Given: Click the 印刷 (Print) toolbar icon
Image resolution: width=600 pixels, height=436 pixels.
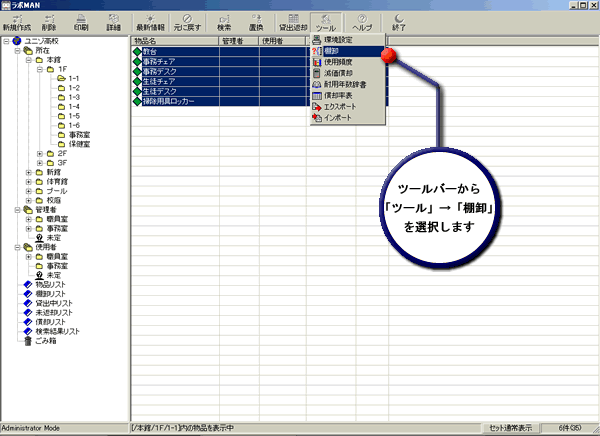Looking at the screenshot, I should pyautogui.click(x=81, y=23).
